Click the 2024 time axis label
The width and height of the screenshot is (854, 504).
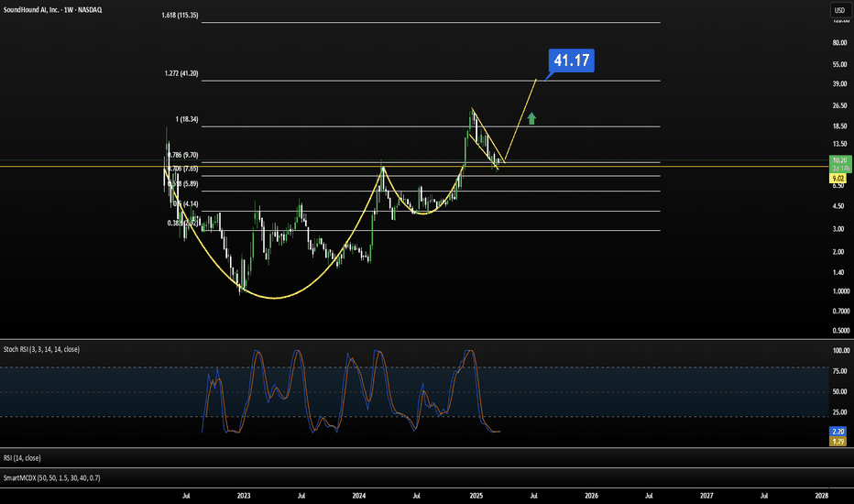pos(359,496)
